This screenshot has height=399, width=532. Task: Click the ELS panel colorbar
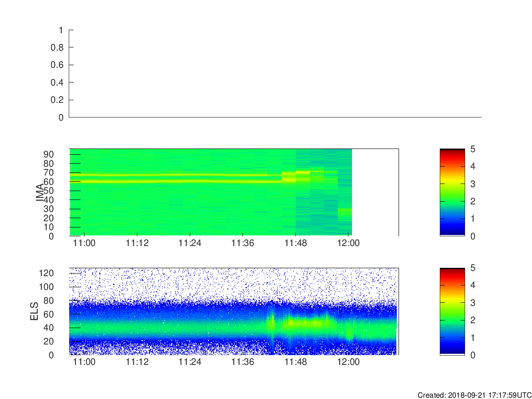[x=452, y=311]
